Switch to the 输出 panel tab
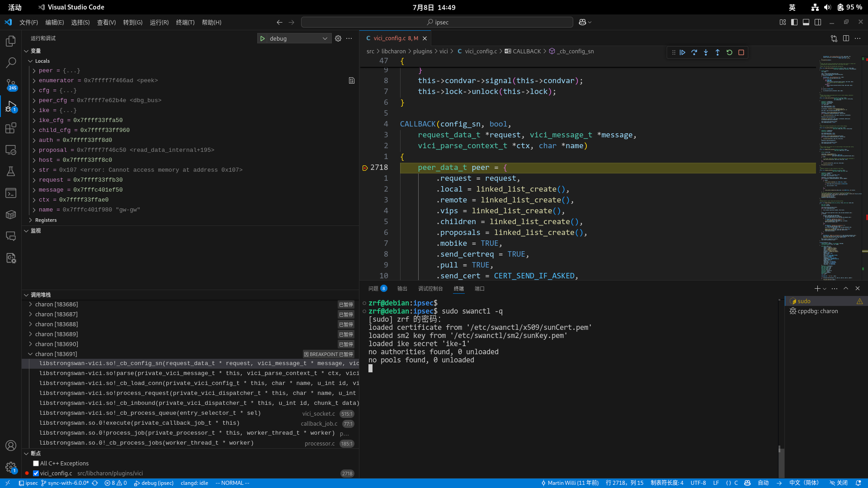The image size is (868, 488). (x=402, y=289)
